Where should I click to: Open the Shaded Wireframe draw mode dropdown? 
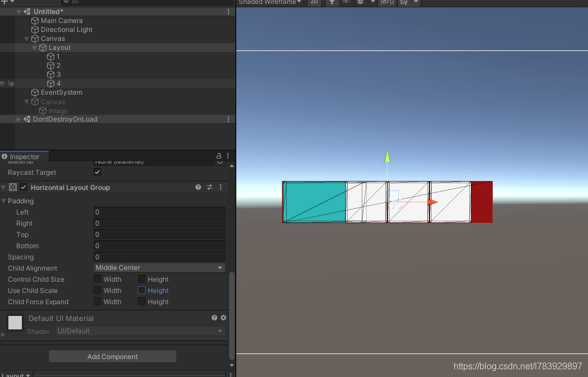pyautogui.click(x=270, y=2)
